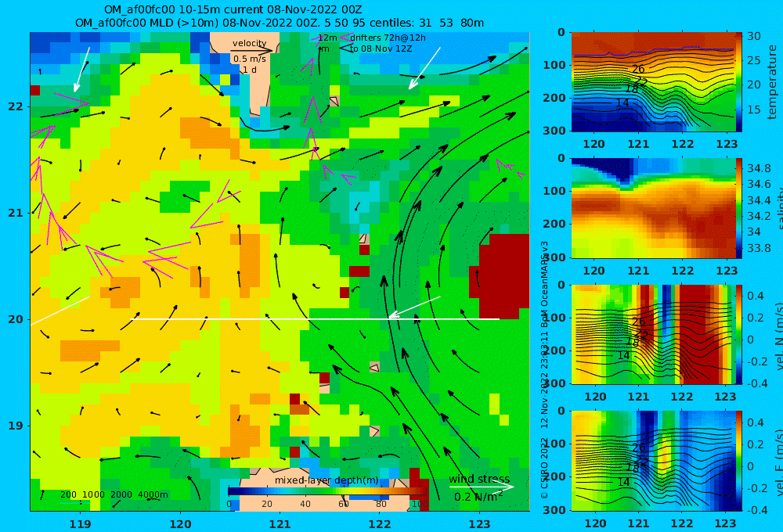Image resolution: width=783 pixels, height=532 pixels.
Task: Click the '-0.4' tick on the vel. E colorbar
Action: (x=756, y=510)
